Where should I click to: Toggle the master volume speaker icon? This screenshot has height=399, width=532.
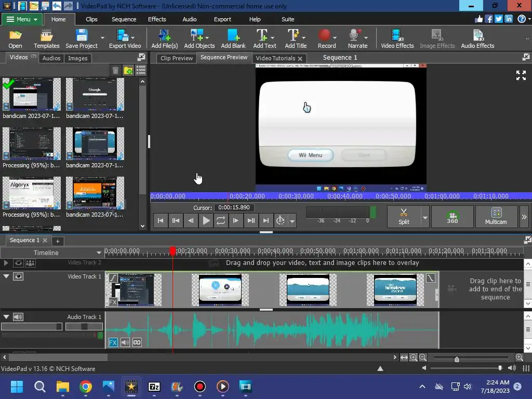pos(512,368)
